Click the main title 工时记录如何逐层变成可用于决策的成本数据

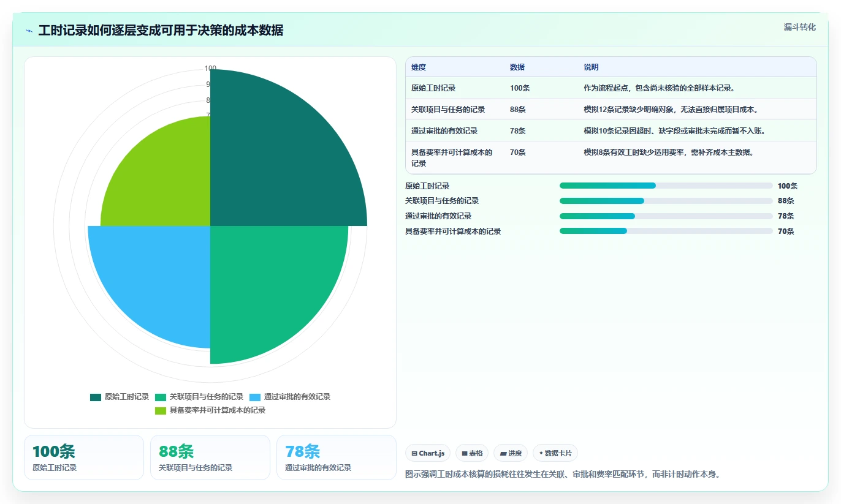(x=161, y=31)
